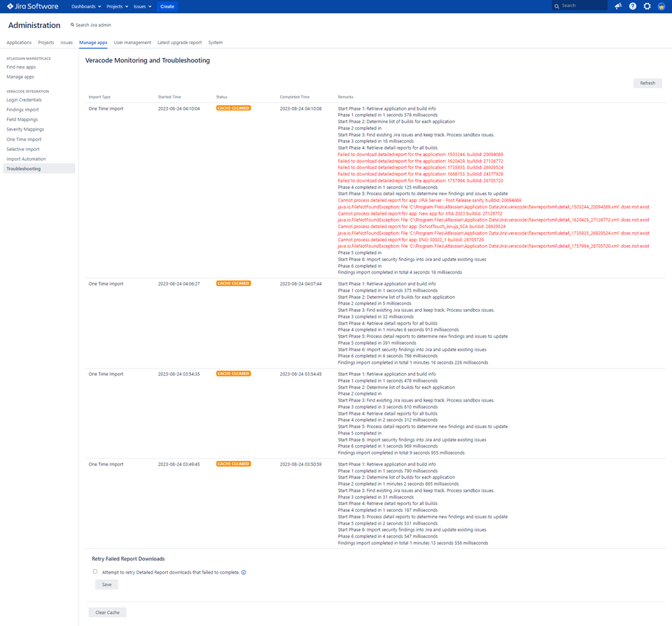Open the settings gear icon
This screenshot has width=672, height=626.
point(647,6)
